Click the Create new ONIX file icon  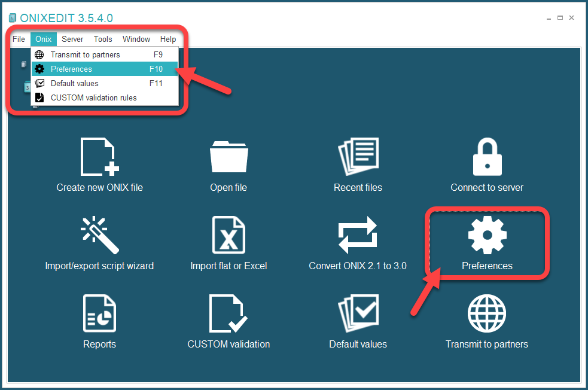pyautogui.click(x=100, y=157)
